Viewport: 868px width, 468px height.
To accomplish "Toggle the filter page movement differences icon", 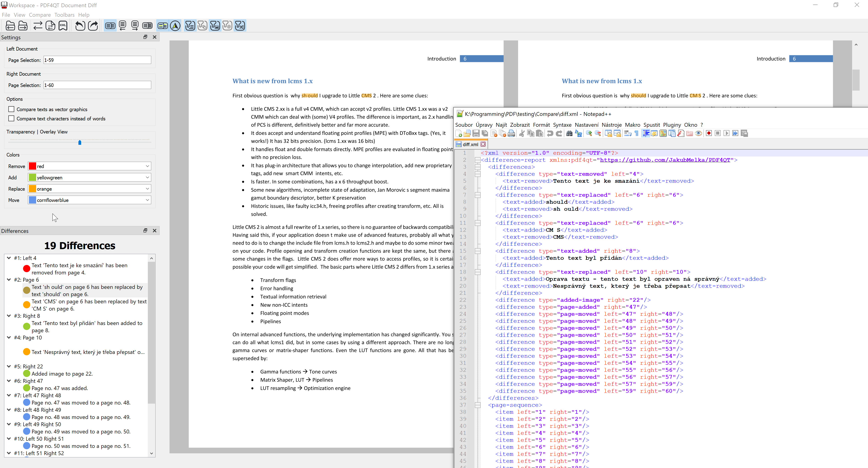I will [x=240, y=26].
